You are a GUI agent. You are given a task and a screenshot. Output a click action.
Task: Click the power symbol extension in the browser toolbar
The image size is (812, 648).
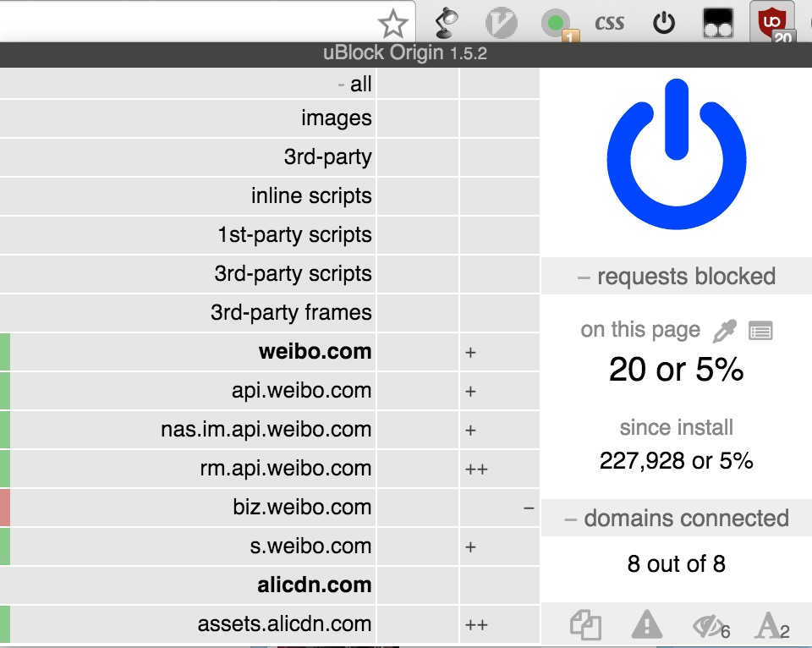coord(664,23)
